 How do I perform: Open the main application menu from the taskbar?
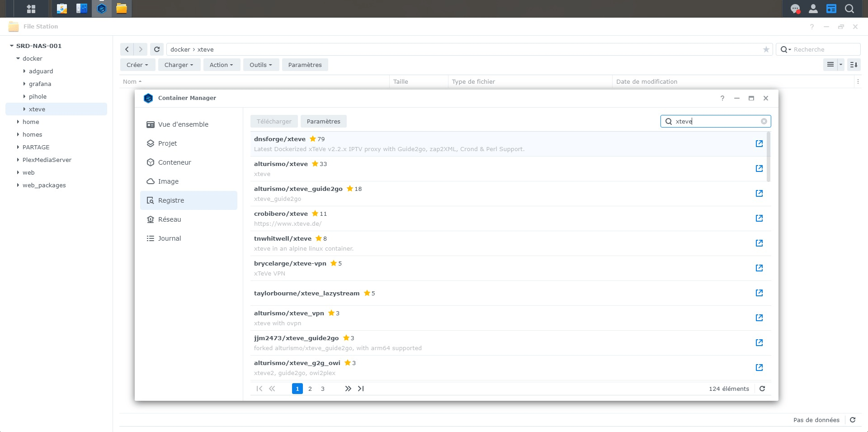click(x=31, y=8)
